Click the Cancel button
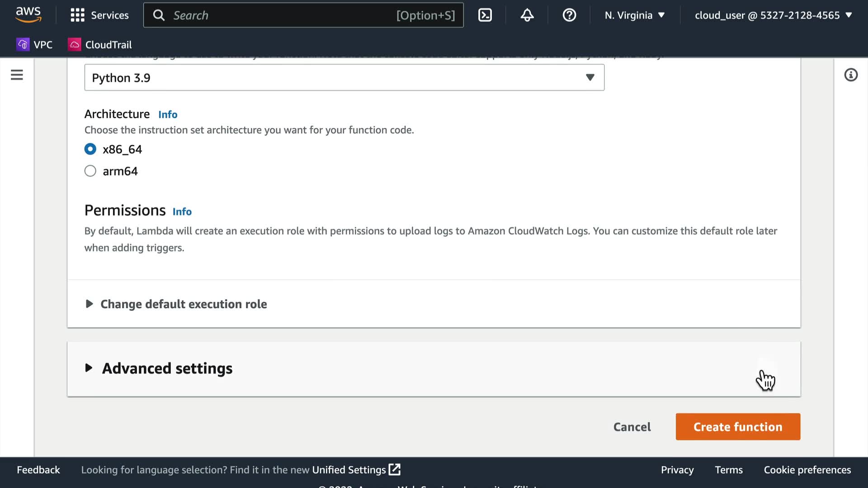This screenshot has width=868, height=488. click(x=632, y=427)
